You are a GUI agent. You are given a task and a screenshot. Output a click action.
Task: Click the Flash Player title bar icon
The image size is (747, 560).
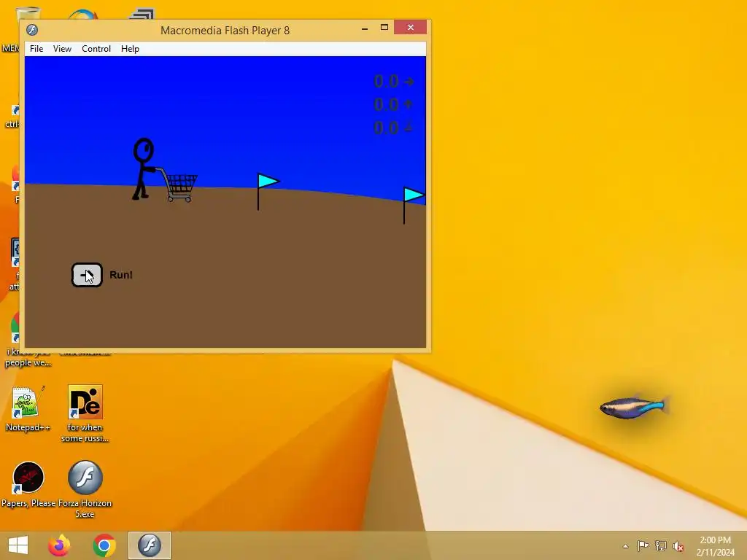point(32,30)
